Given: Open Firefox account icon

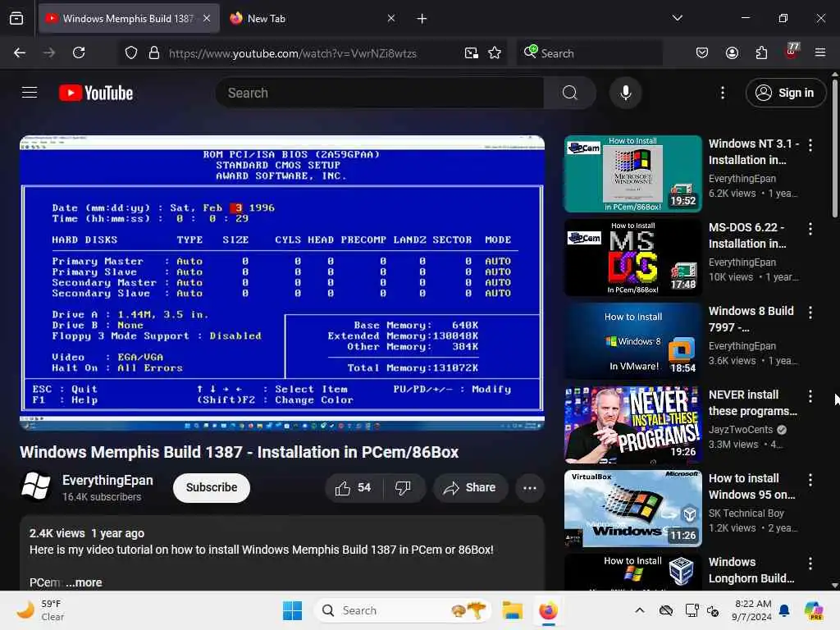Looking at the screenshot, I should [x=732, y=52].
